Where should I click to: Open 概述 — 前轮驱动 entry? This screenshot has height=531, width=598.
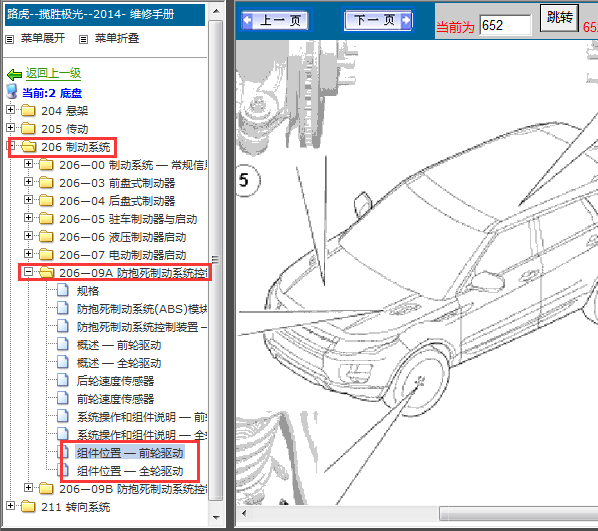point(119,345)
